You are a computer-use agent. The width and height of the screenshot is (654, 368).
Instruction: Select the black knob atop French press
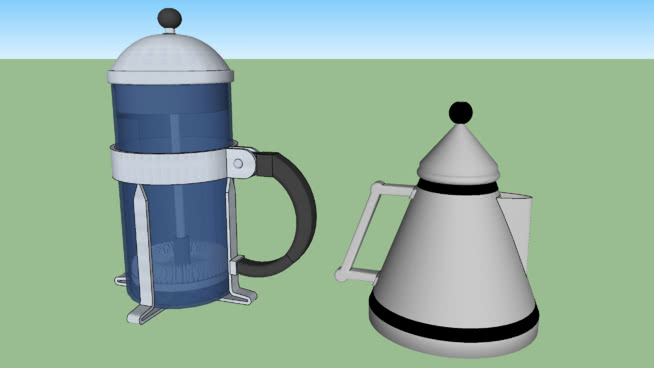(x=169, y=18)
